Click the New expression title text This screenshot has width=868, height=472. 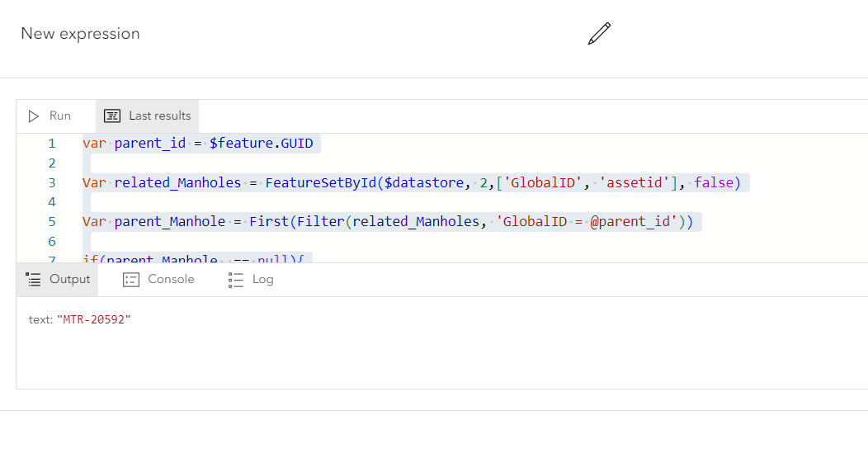point(80,34)
